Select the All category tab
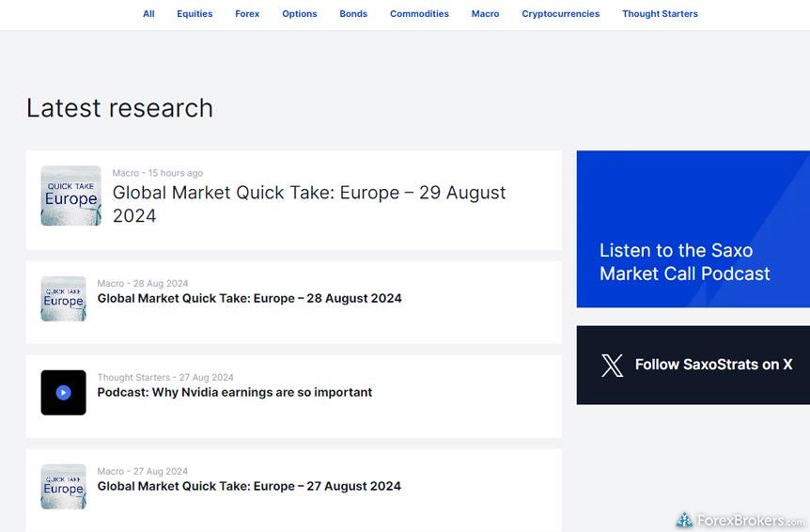The height and width of the screenshot is (532, 810). click(x=148, y=14)
